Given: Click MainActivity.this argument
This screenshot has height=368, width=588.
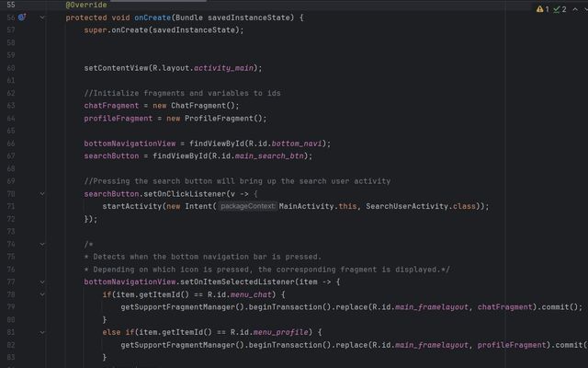Looking at the screenshot, I should coord(318,206).
